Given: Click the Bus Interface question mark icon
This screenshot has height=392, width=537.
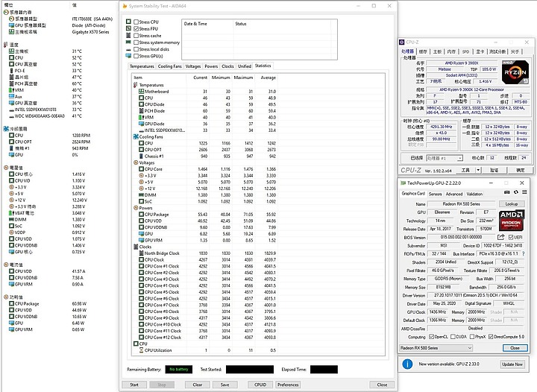Looking at the screenshot, I should (x=524, y=254).
